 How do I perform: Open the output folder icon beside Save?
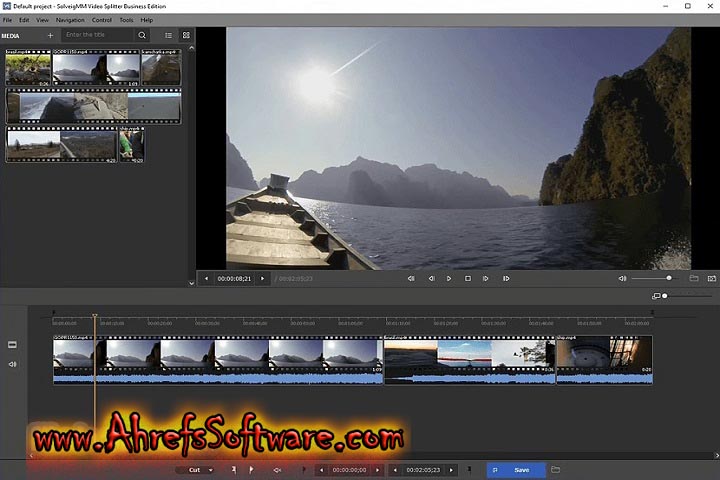tap(555, 470)
